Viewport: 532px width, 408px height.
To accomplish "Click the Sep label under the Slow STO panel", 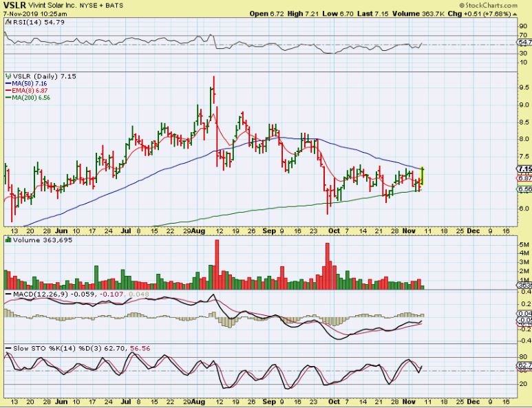I will (x=269, y=402).
